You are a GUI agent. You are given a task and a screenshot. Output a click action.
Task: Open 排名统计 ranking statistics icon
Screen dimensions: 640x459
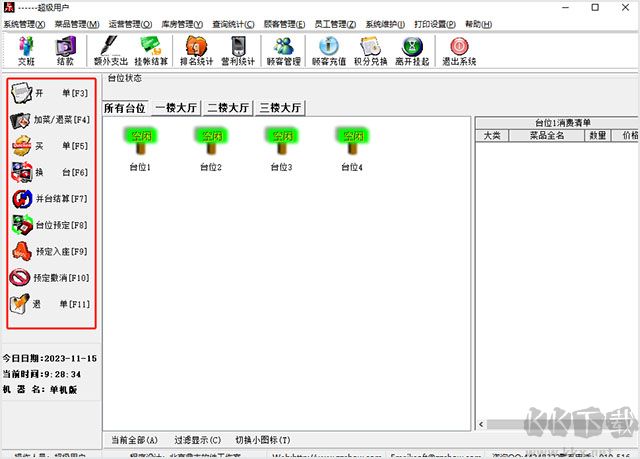point(196,51)
